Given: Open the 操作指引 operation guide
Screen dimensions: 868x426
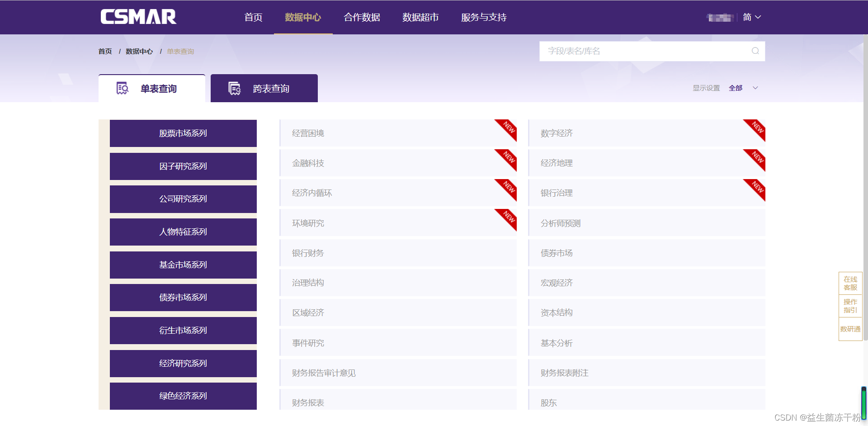Looking at the screenshot, I should point(850,306).
